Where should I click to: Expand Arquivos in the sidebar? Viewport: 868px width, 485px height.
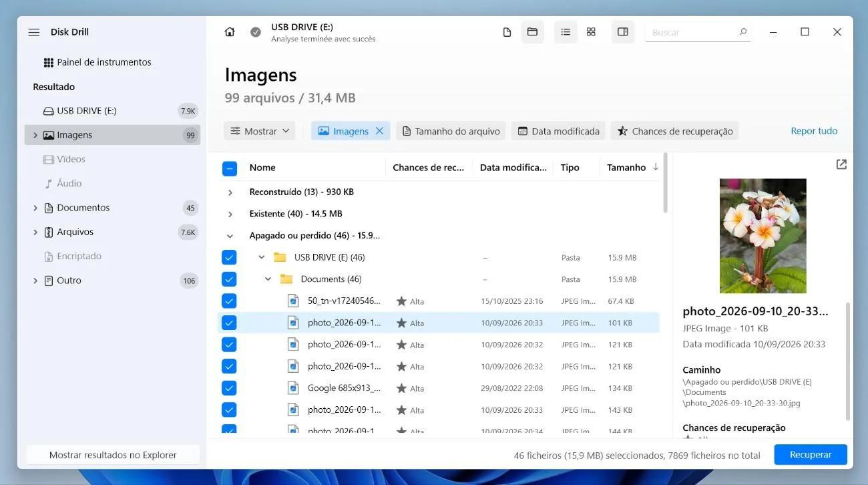point(35,232)
